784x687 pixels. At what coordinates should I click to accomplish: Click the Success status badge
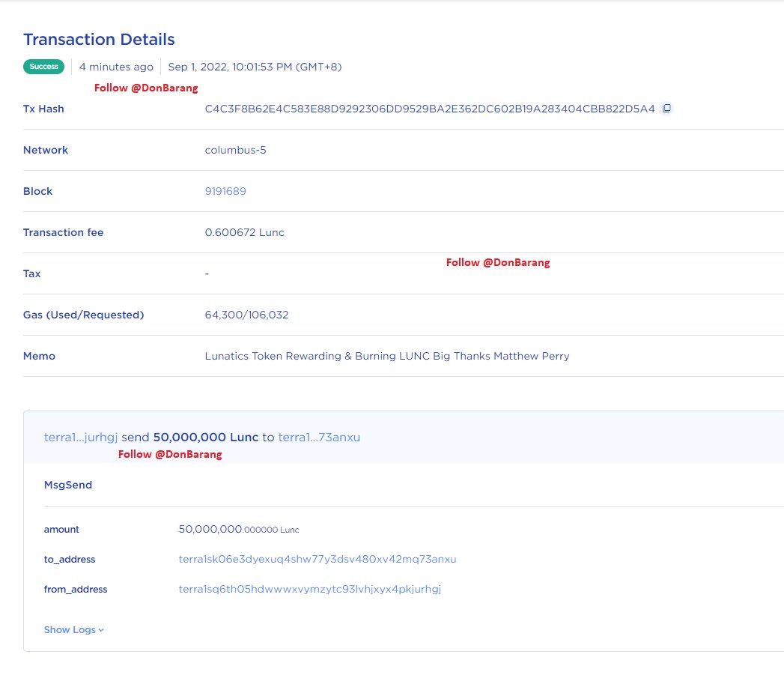point(43,67)
